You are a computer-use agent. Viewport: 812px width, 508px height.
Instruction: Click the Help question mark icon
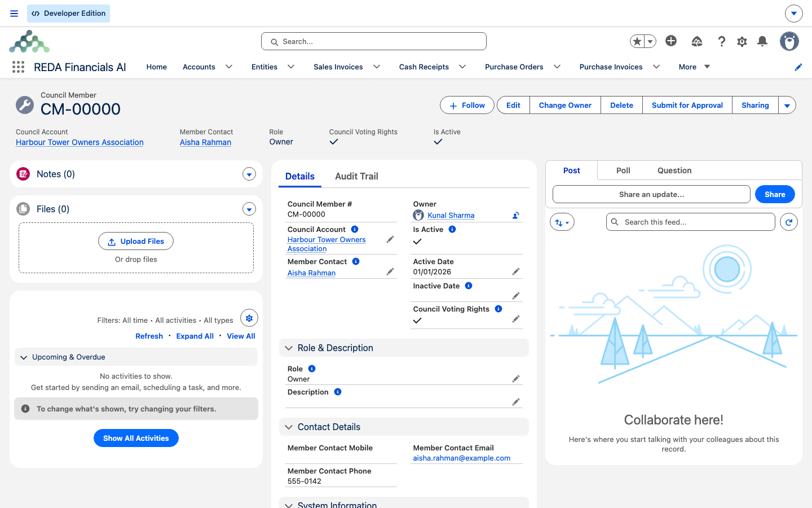tap(722, 41)
